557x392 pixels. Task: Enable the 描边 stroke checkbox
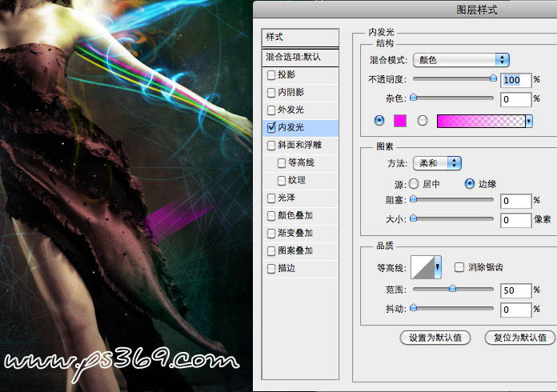coord(271,269)
